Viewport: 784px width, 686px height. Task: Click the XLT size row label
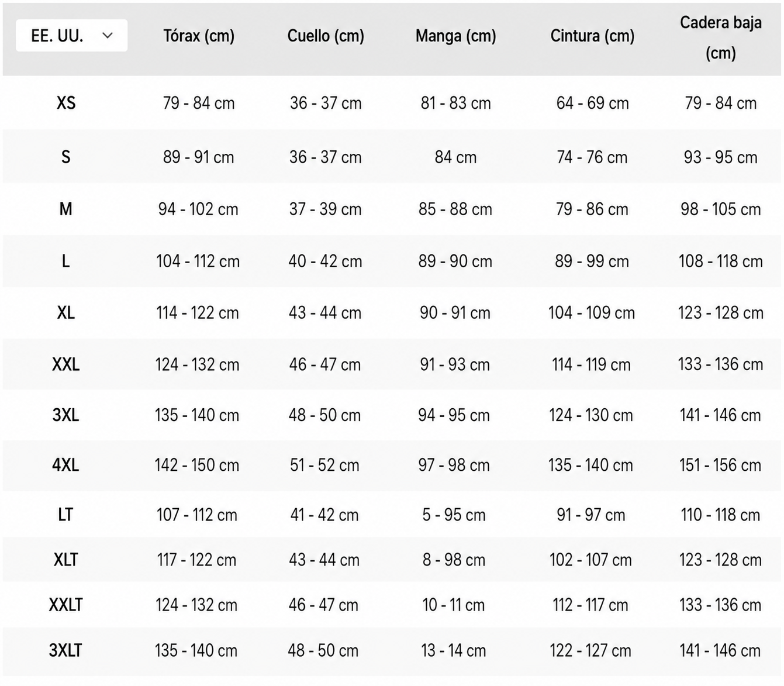(x=66, y=560)
